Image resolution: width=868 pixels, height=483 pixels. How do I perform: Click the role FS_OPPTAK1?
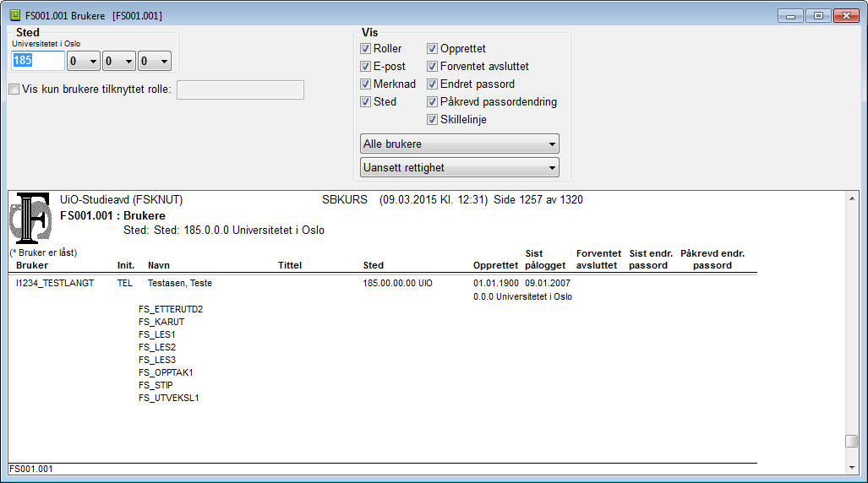(x=166, y=373)
